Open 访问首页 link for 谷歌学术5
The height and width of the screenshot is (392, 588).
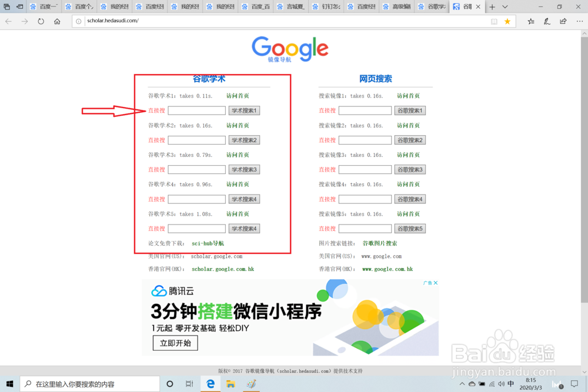tap(238, 214)
